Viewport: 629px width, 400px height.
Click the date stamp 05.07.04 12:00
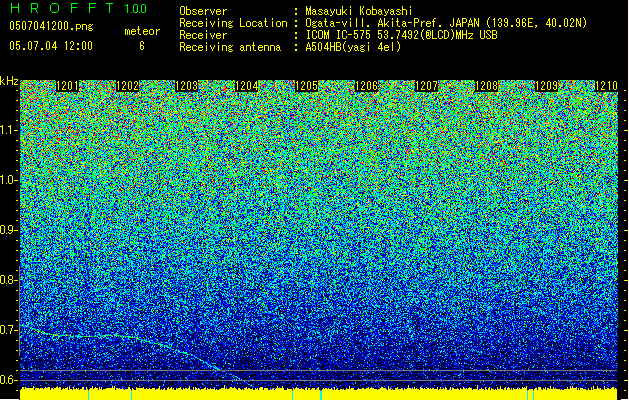(x=51, y=46)
